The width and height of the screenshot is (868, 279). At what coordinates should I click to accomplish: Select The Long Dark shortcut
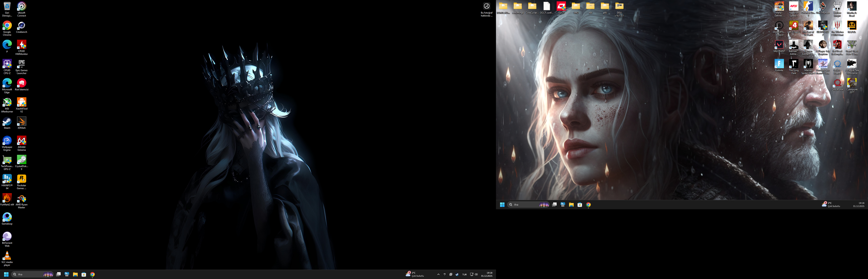point(794,67)
